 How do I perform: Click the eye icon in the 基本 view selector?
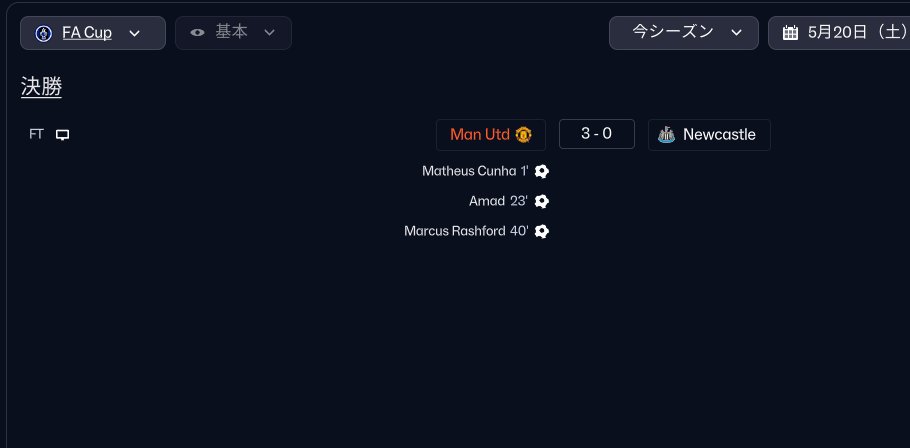[x=197, y=32]
